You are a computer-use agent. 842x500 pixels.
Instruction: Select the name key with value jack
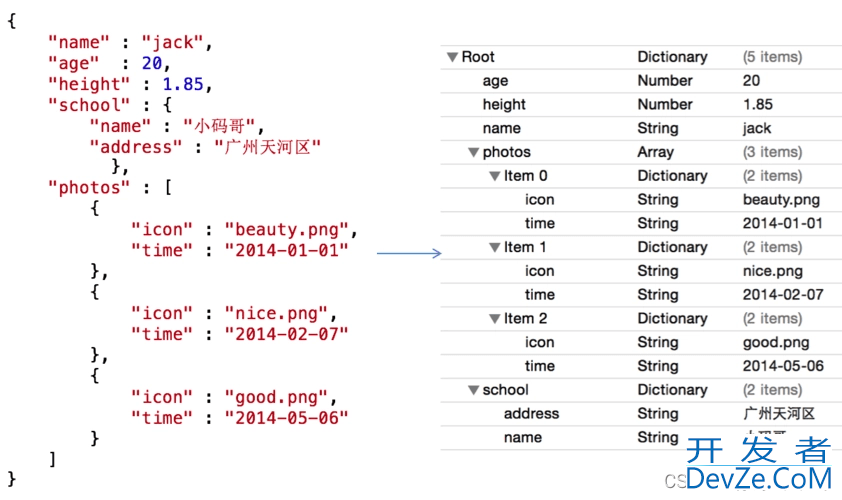(502, 128)
